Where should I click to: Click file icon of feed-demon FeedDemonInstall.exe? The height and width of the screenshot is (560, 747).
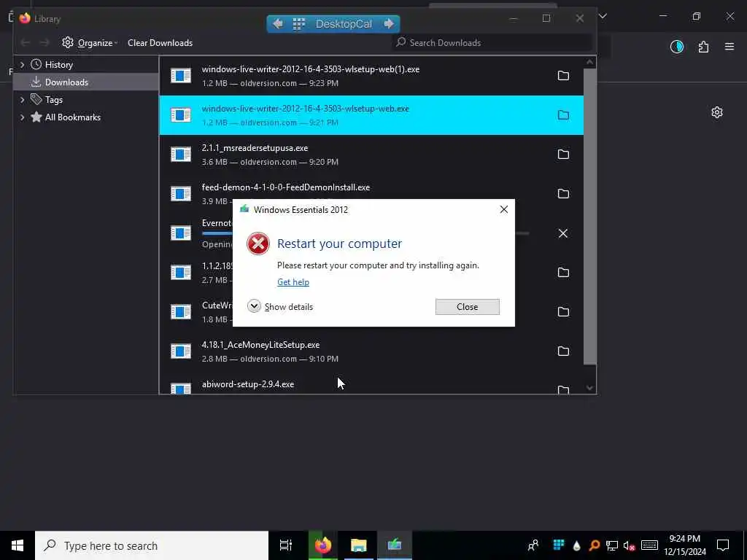(x=181, y=194)
